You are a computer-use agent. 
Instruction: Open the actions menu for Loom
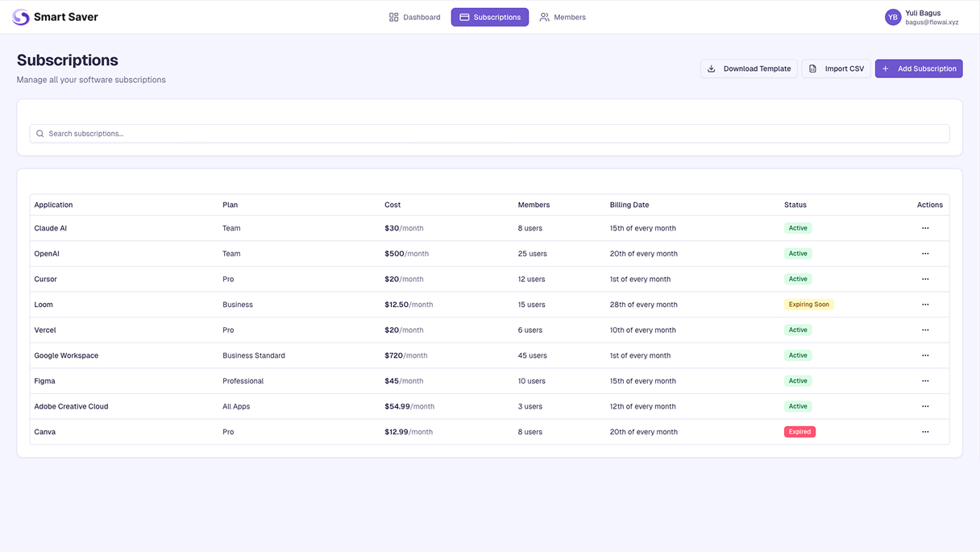tap(925, 305)
